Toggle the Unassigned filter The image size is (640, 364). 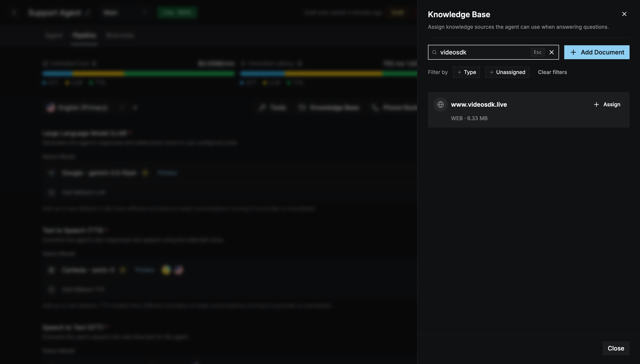pos(507,72)
